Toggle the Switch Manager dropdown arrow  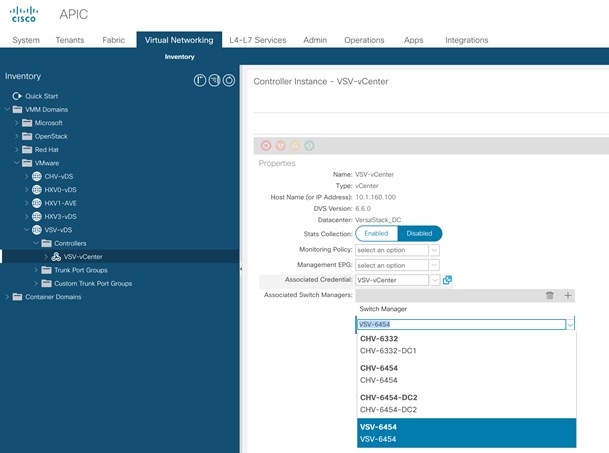570,324
